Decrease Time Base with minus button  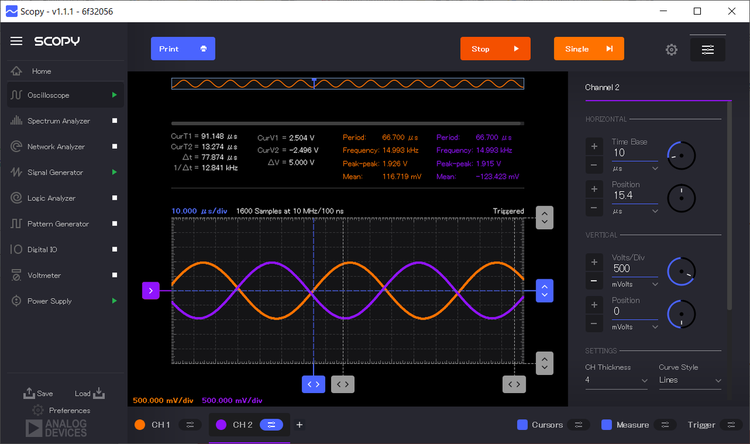[594, 166]
